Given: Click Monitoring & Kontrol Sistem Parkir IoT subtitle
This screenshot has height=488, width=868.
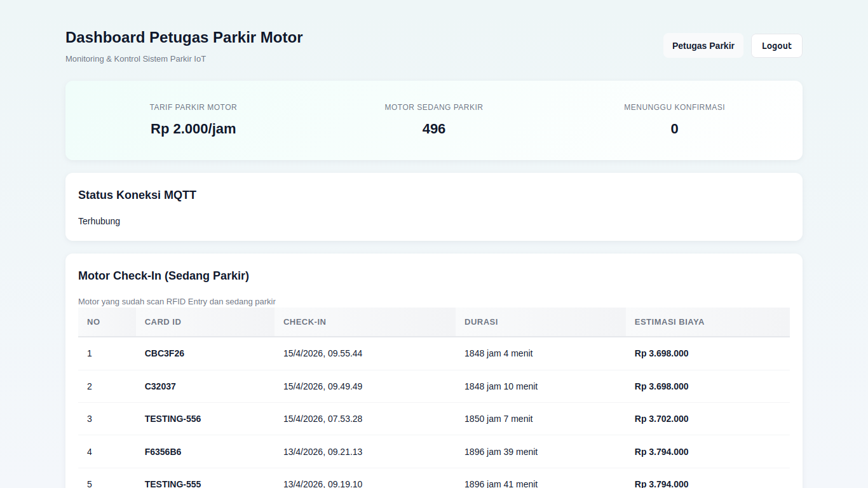Looking at the screenshot, I should click(x=136, y=59).
